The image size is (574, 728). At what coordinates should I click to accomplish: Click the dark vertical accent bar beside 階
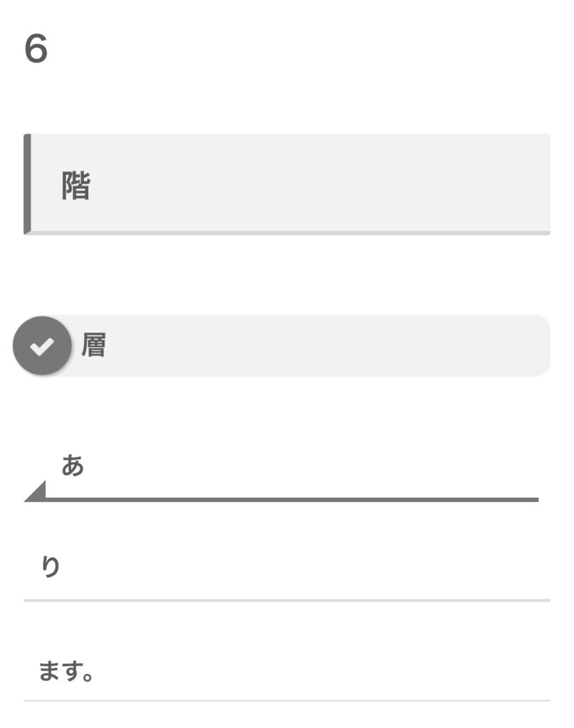(x=27, y=183)
